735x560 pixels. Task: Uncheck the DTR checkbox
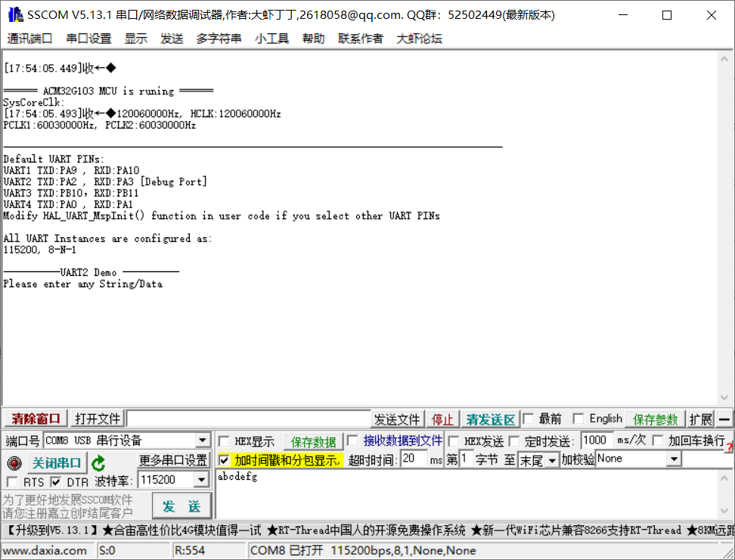56,481
